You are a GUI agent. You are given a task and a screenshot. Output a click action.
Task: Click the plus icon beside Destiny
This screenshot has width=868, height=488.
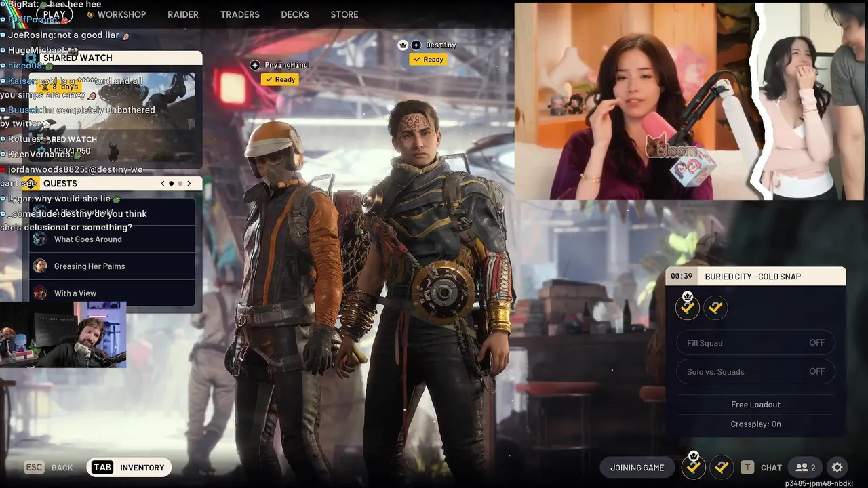tap(416, 45)
